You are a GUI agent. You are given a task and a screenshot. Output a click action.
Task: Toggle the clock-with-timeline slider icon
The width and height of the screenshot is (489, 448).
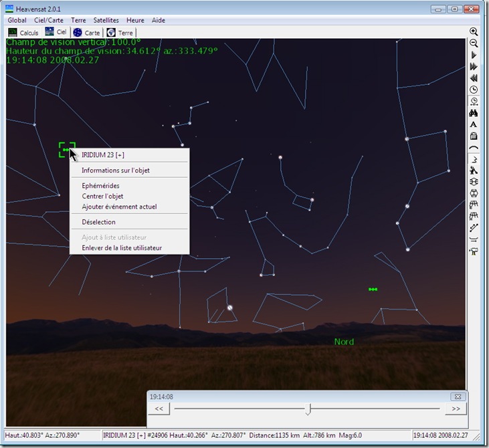[474, 102]
